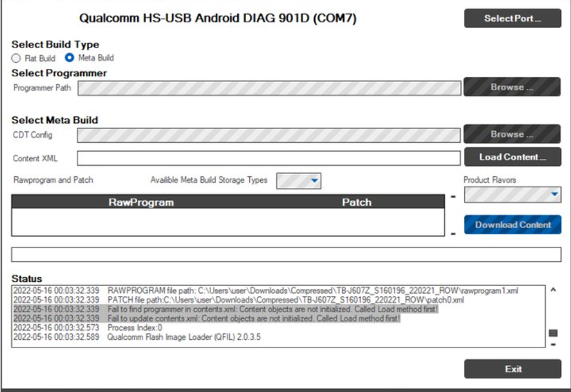Open Available Meta Build Storage Types dropdown

click(x=298, y=181)
